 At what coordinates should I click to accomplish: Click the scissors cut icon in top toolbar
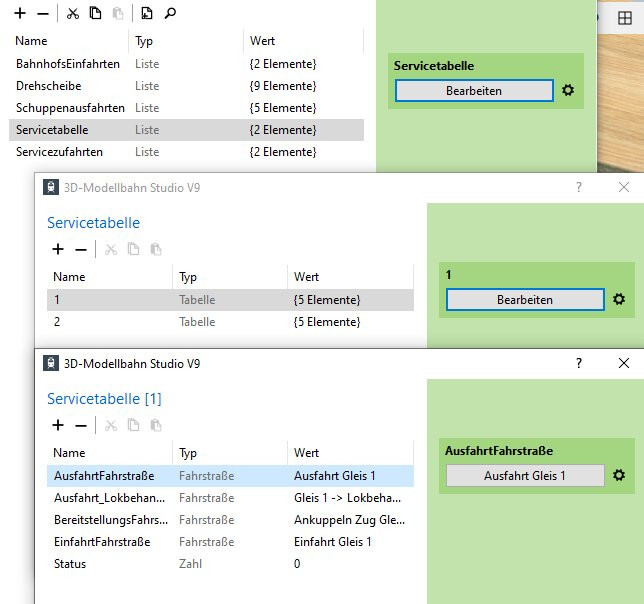tap(73, 14)
